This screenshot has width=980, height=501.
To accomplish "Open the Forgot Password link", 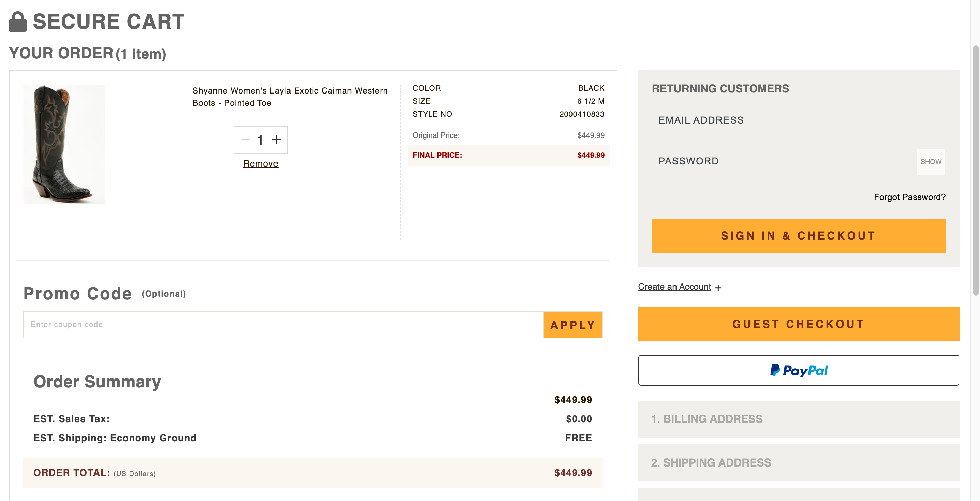I will click(910, 197).
